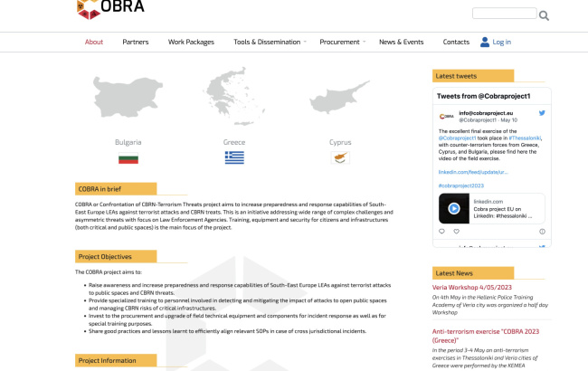
Task: Open the Contacts menu item
Action: tap(456, 42)
